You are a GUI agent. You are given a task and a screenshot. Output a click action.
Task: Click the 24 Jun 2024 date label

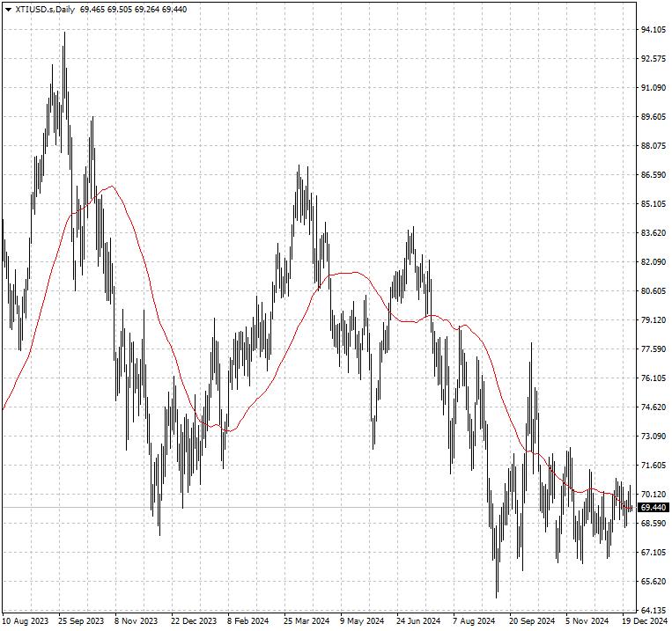[x=418, y=621]
